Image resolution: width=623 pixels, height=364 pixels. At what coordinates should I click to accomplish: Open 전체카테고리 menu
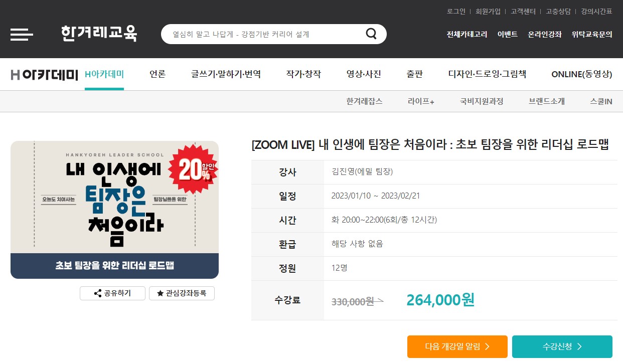467,34
